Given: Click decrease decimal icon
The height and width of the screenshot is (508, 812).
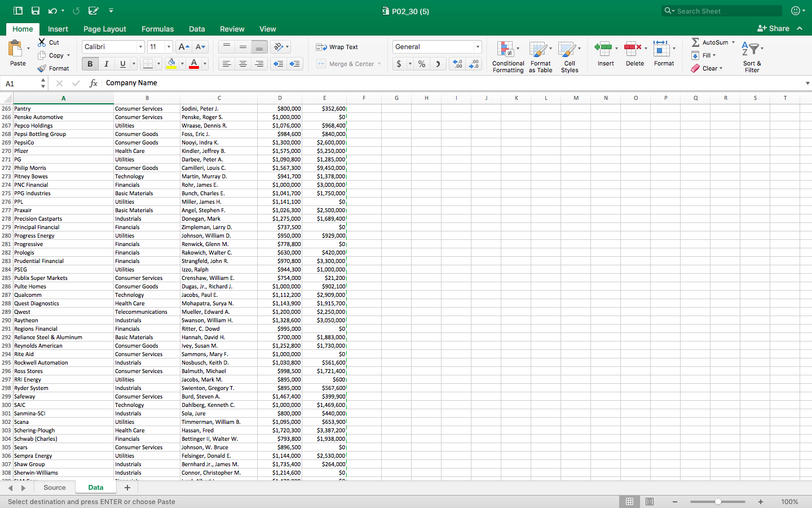Looking at the screenshot, I should 474,64.
